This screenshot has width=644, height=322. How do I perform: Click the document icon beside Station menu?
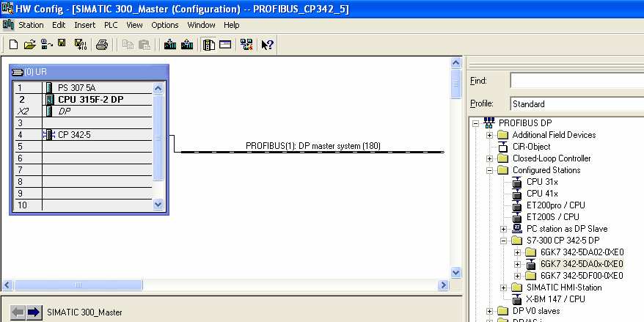click(8, 25)
